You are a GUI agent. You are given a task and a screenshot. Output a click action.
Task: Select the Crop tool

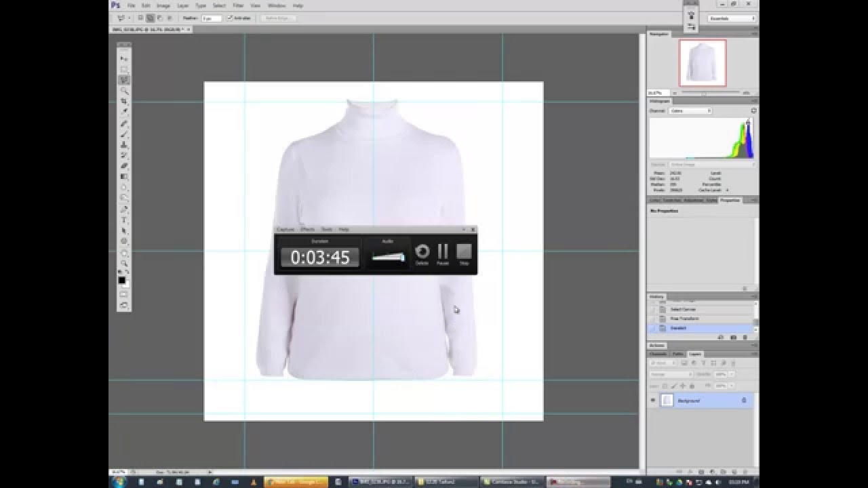[124, 102]
